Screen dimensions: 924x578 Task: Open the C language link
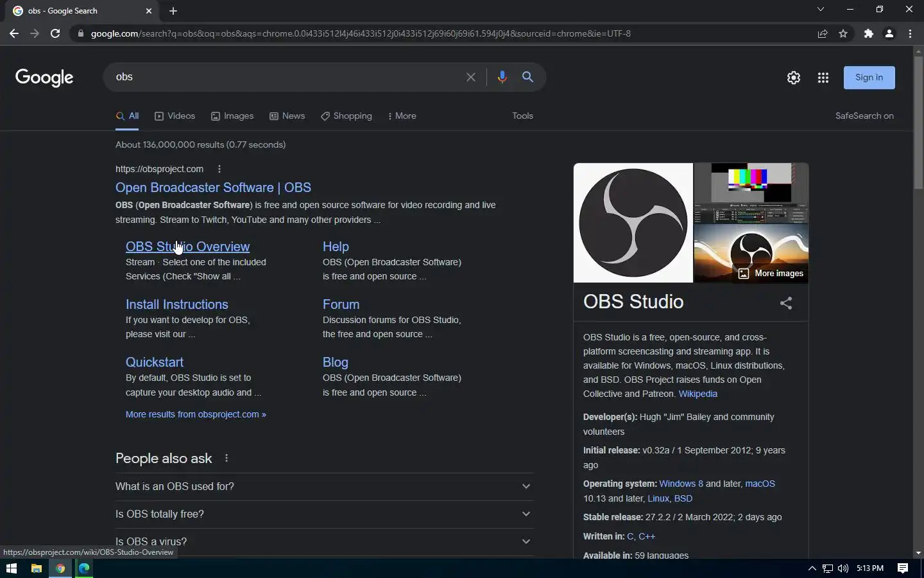click(629, 536)
